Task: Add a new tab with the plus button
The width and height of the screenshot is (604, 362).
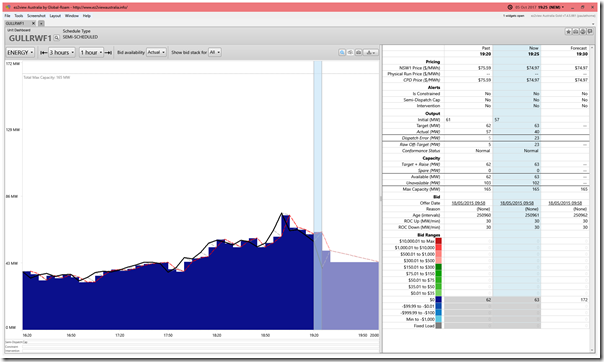Action: click(x=41, y=23)
